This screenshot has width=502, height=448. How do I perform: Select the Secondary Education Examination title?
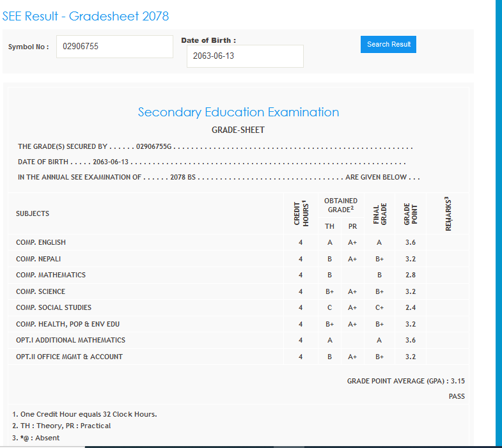[x=239, y=112]
